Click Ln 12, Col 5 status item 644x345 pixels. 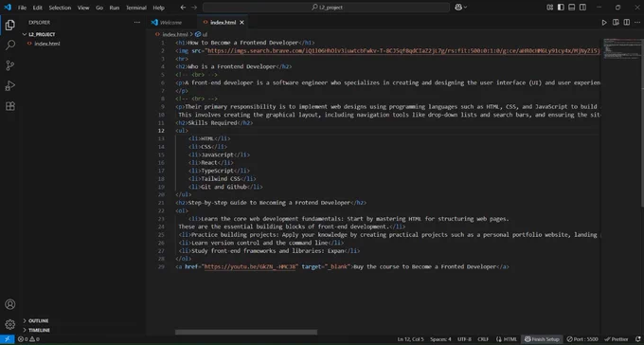coord(411,339)
